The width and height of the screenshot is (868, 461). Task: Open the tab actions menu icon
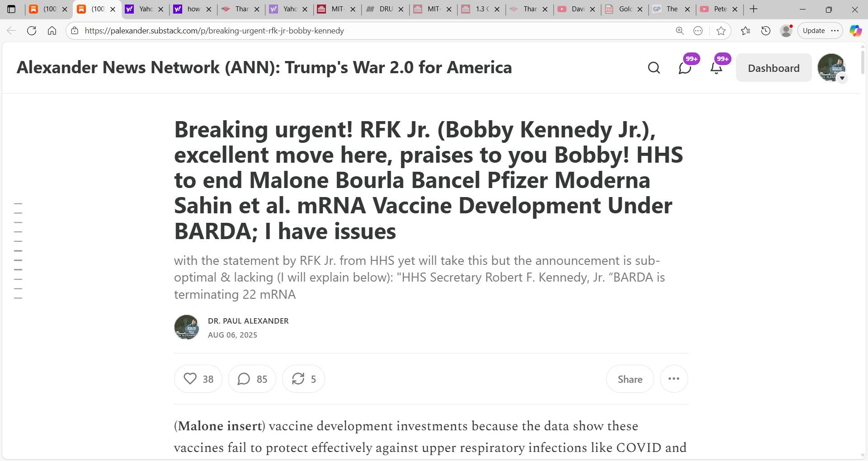pyautogui.click(x=11, y=9)
